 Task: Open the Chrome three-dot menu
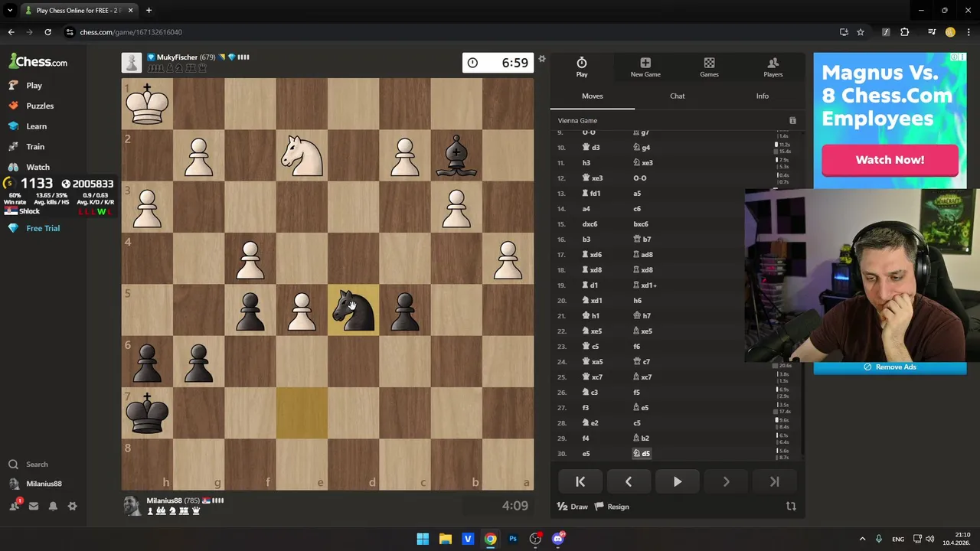969,32
